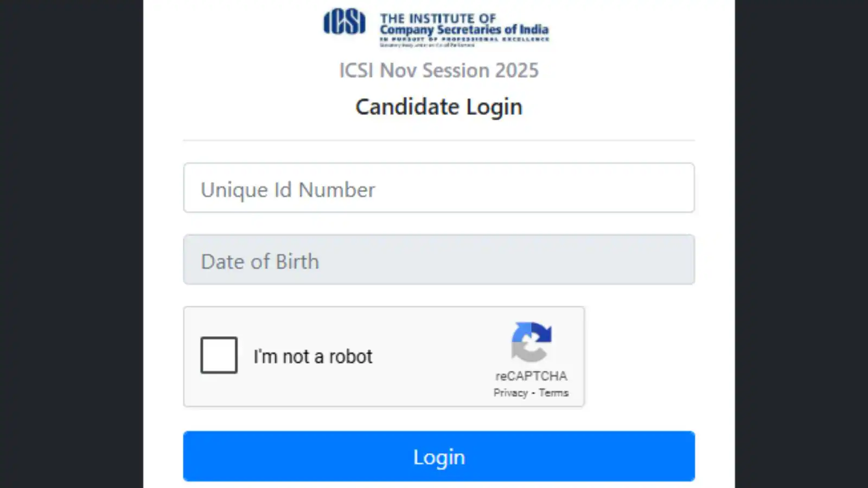The width and height of the screenshot is (868, 488).
Task: Open the Privacy link
Action: click(x=509, y=393)
